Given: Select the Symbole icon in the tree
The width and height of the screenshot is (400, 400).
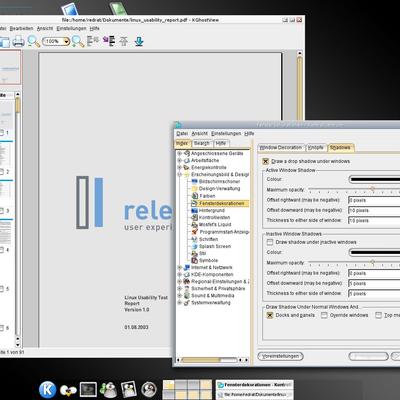Looking at the screenshot, I should pyautogui.click(x=195, y=260).
